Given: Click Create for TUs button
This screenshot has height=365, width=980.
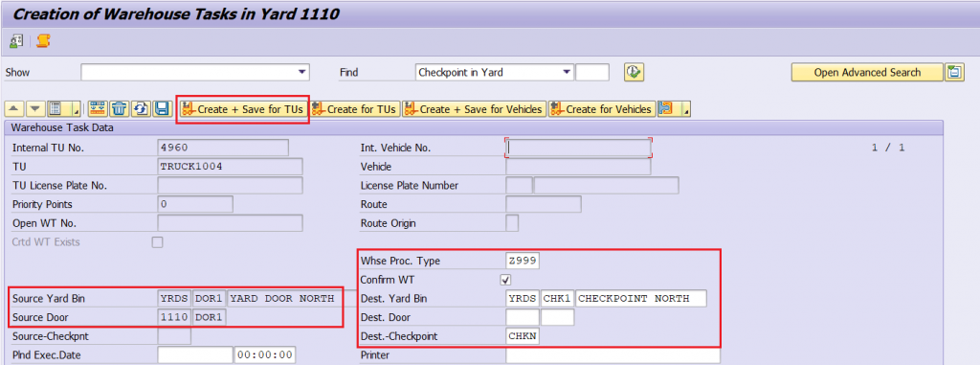Looking at the screenshot, I should point(354,109).
